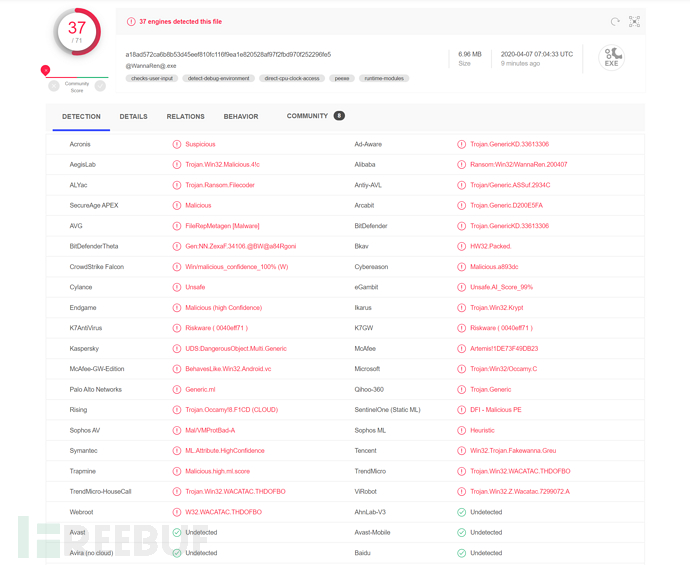Click warning icon beside CrowdStrike Falcon result
This screenshot has height=565, width=690.
click(176, 267)
